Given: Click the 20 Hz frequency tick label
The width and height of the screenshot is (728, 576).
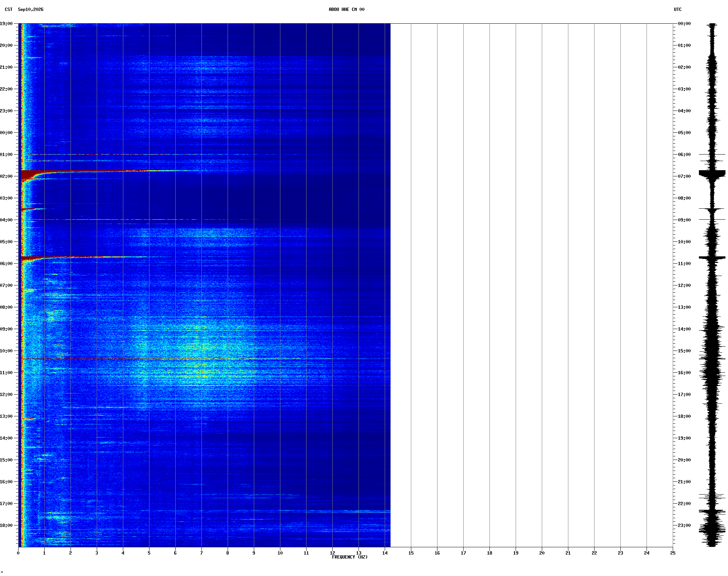Looking at the screenshot, I should click(542, 553).
